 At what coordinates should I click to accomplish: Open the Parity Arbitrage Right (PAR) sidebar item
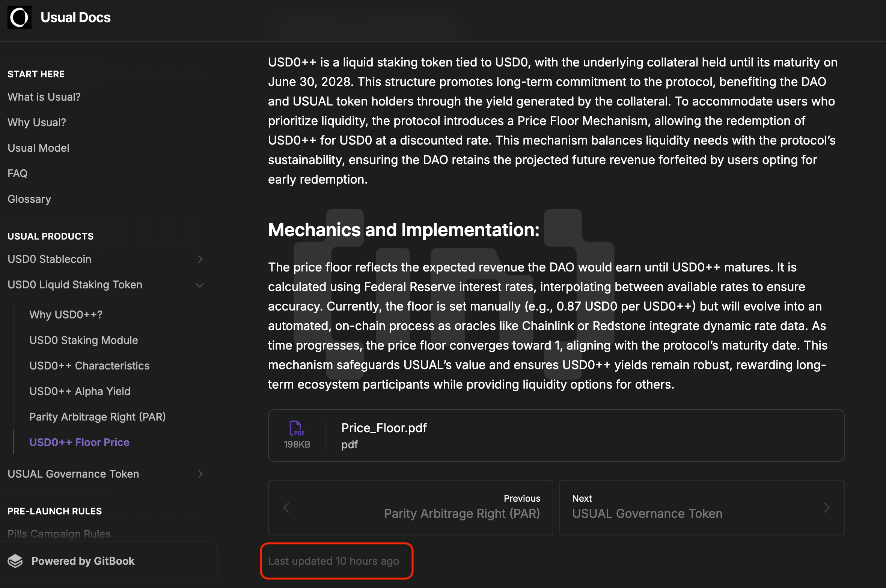pyautogui.click(x=97, y=417)
